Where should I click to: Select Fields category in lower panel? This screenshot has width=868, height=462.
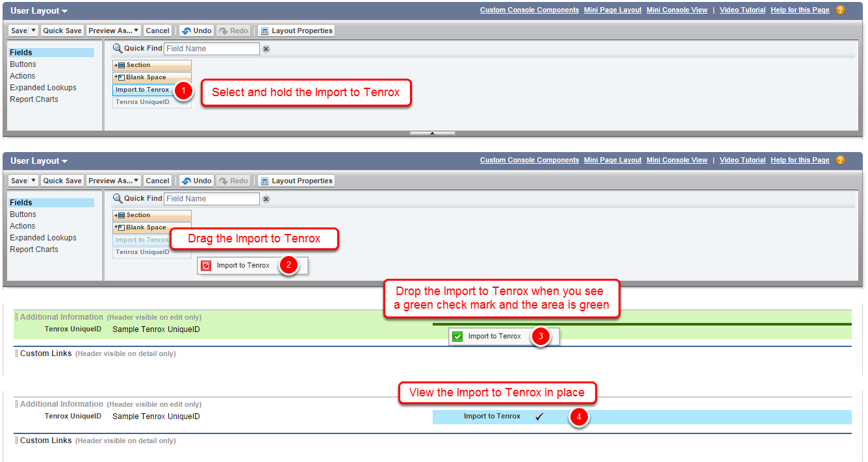[51, 203]
